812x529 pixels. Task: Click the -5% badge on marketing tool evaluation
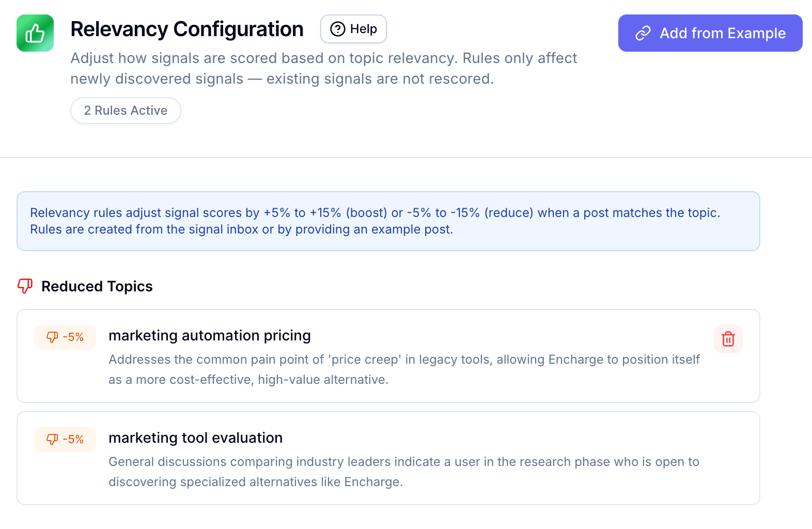pos(65,439)
